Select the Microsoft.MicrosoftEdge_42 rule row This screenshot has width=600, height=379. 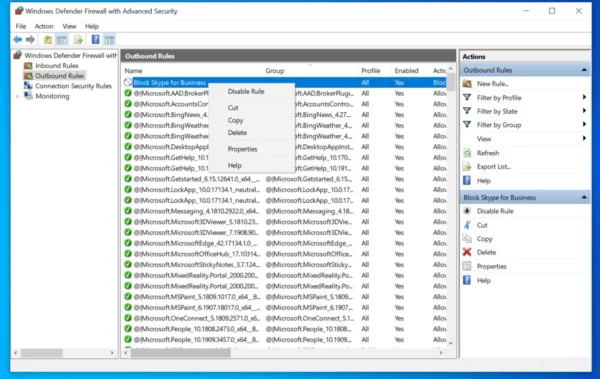click(x=285, y=243)
